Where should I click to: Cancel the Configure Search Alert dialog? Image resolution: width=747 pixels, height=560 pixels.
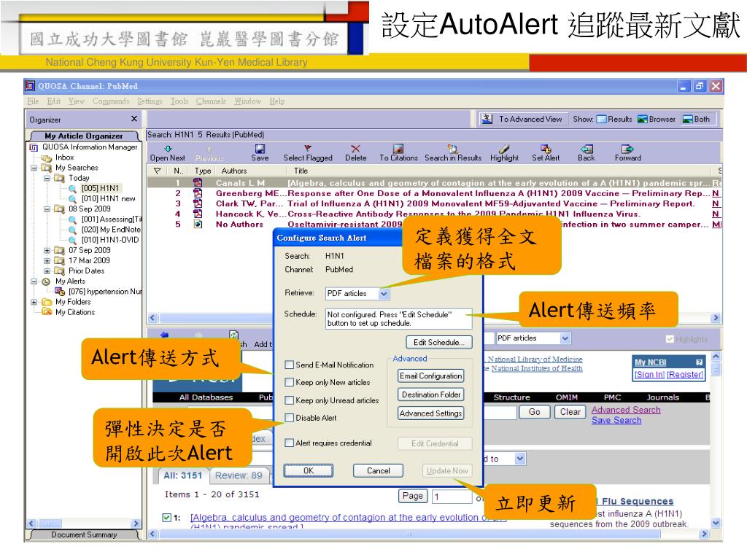click(379, 470)
